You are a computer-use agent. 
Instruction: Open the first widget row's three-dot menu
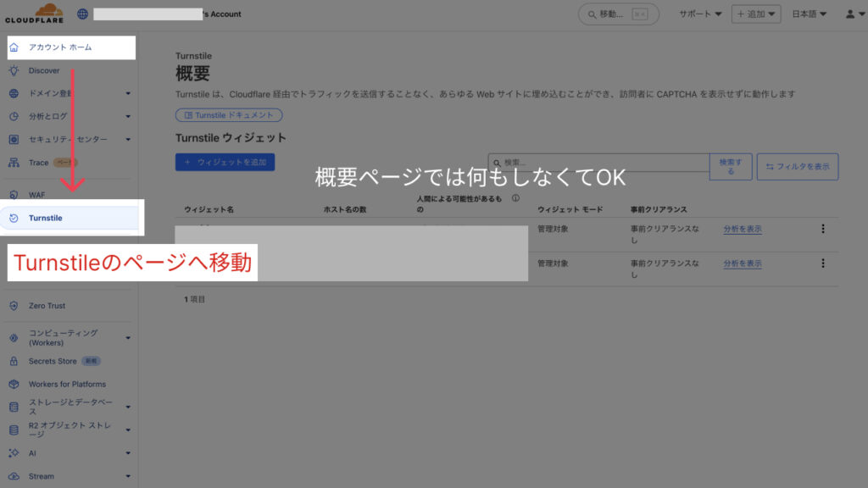pyautogui.click(x=823, y=229)
